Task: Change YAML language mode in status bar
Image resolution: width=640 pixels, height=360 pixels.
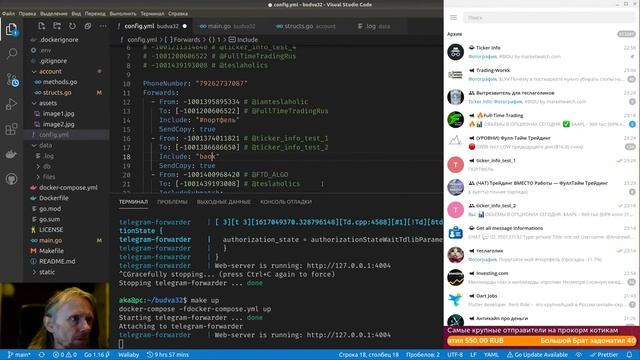Action: [491, 355]
